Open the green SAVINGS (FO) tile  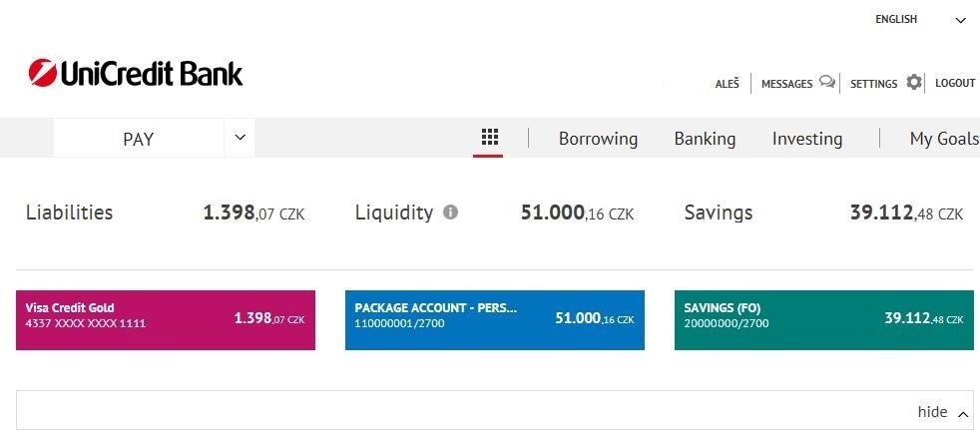click(823, 320)
